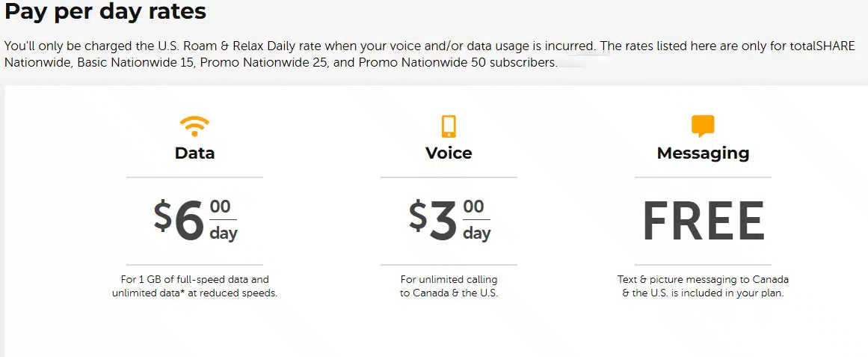Click the orange smartphone voice icon
The height and width of the screenshot is (357, 868).
coord(449,126)
